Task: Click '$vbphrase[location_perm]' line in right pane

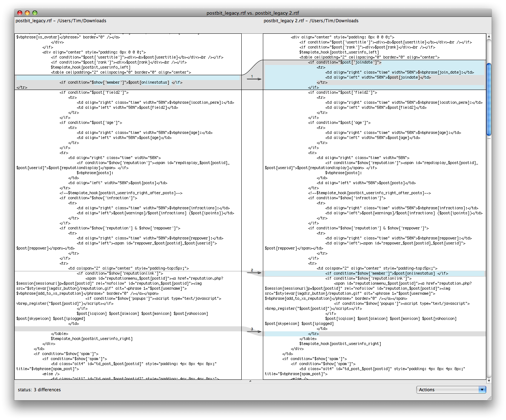Action: 404,102
